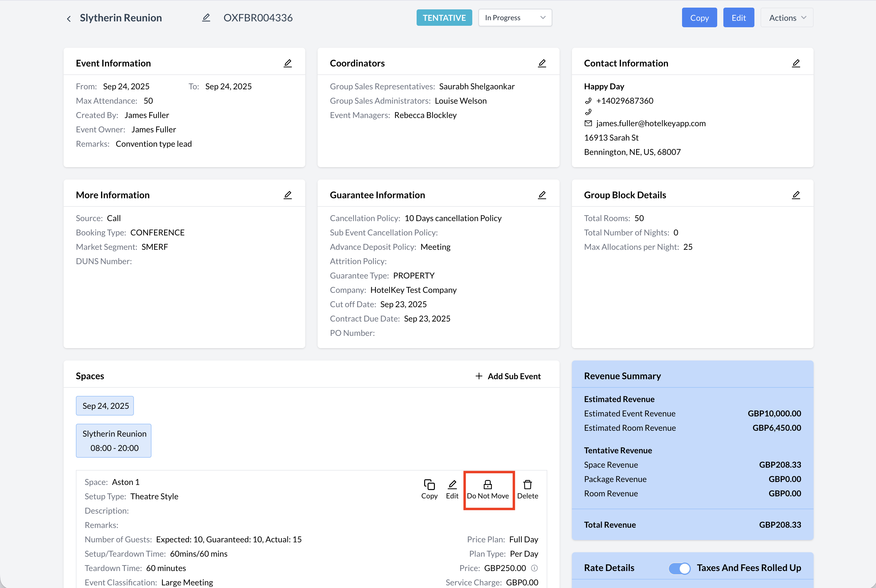The image size is (876, 588).
Task: Select the Sep 24, 2025 date tab
Action: point(105,406)
